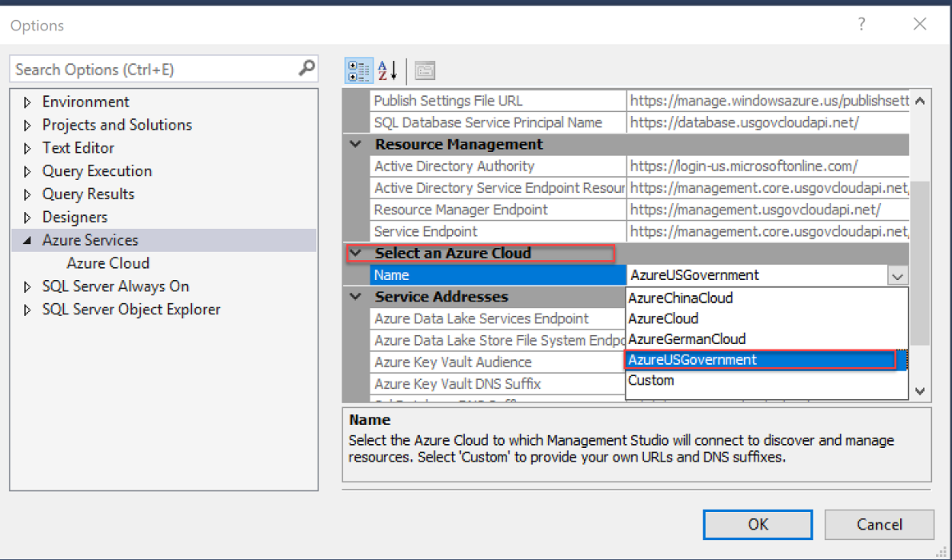The width and height of the screenshot is (952, 560).
Task: Expand the Environment tree node
Action: 26,102
